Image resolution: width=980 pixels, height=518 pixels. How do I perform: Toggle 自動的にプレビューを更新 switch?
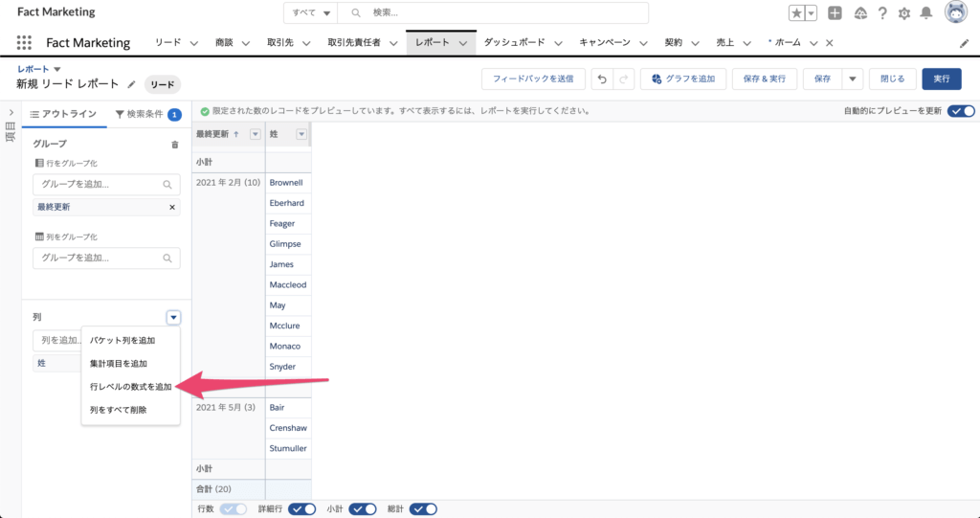click(961, 111)
